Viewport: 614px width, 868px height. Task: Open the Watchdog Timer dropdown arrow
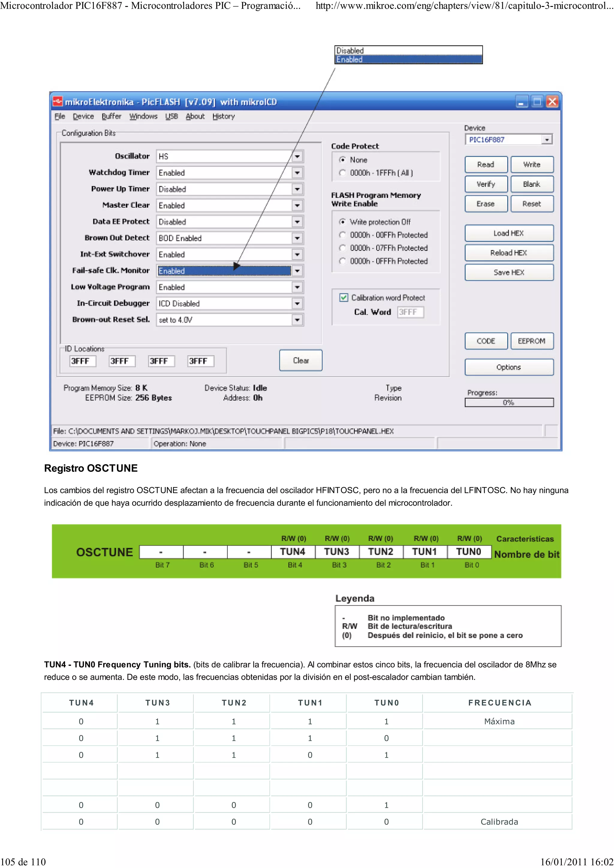297,173
